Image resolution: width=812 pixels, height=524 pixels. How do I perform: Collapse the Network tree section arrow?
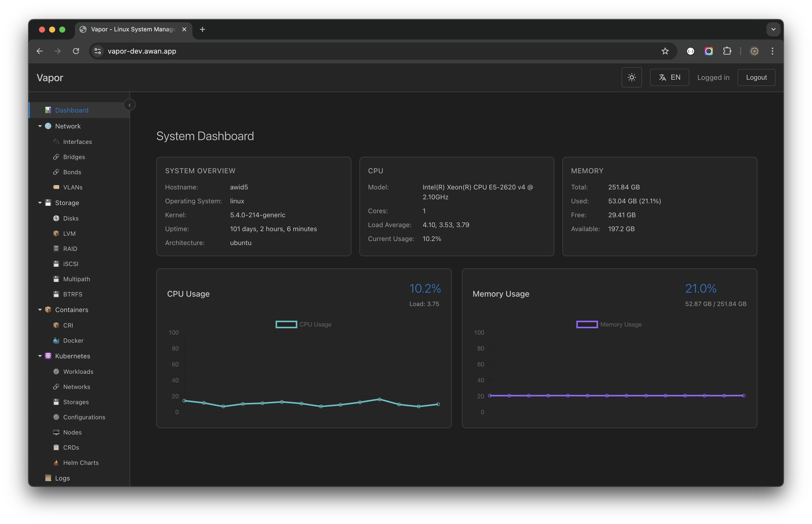pos(40,126)
